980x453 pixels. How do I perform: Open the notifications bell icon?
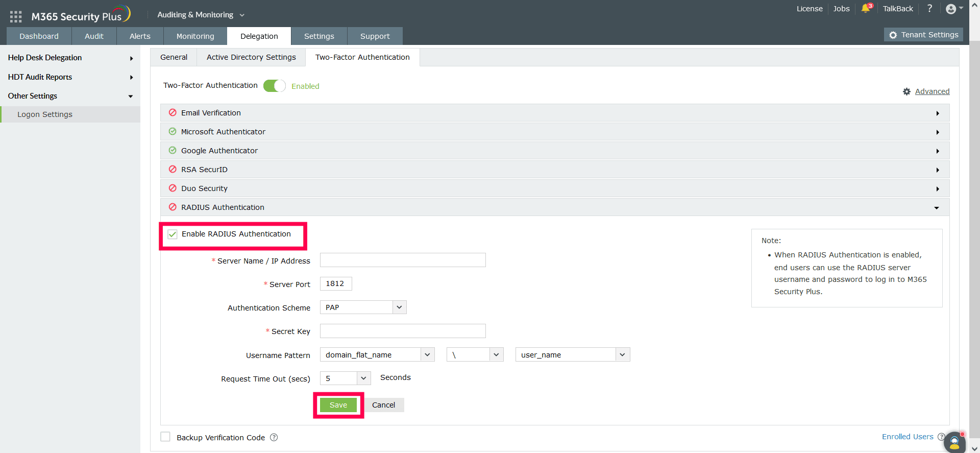click(x=866, y=8)
